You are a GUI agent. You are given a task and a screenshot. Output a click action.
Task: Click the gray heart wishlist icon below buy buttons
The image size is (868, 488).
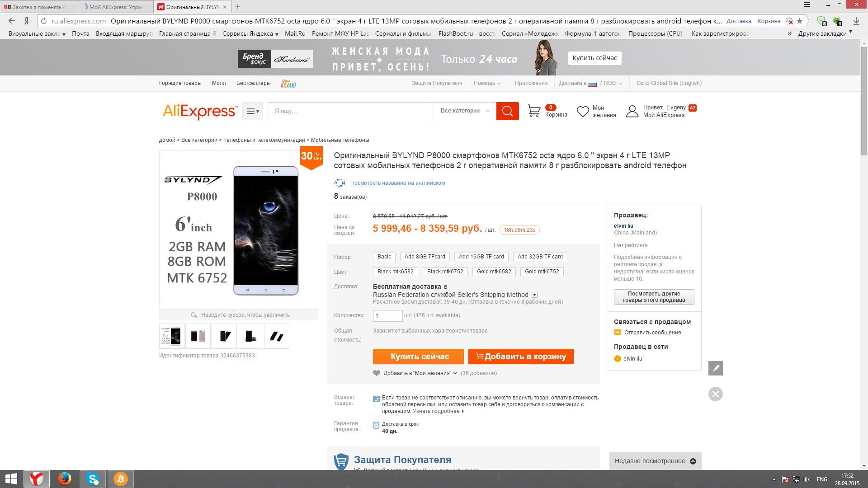(377, 373)
